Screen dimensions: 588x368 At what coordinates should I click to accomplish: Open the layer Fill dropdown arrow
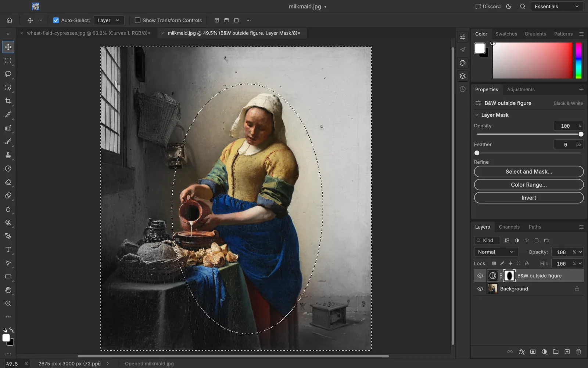pyautogui.click(x=580, y=263)
